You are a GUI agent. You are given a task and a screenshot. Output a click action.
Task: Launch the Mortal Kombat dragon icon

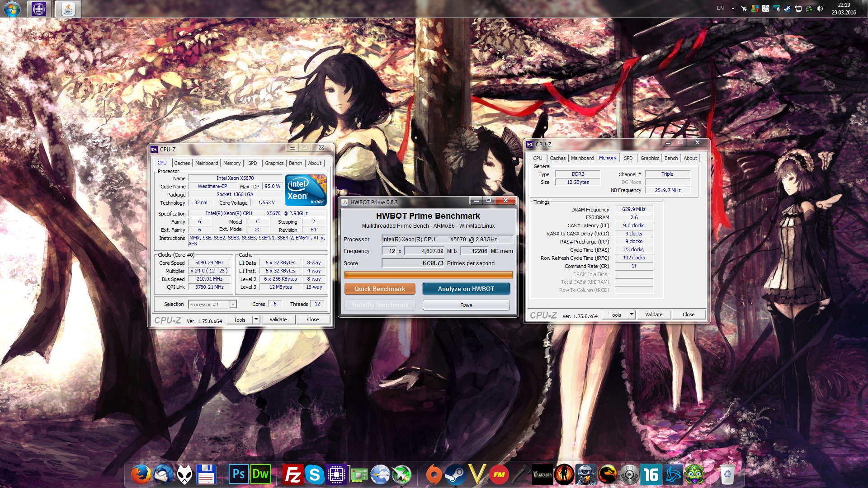(x=608, y=474)
